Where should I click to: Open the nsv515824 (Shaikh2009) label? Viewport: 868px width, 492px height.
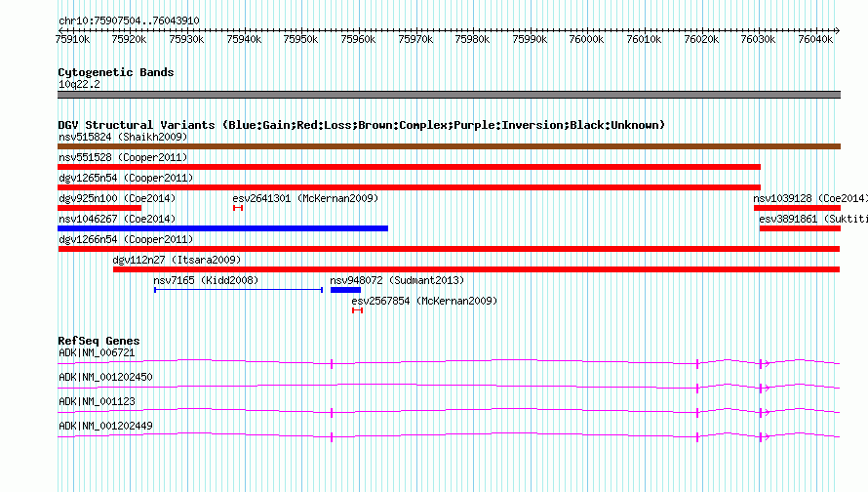click(x=123, y=137)
